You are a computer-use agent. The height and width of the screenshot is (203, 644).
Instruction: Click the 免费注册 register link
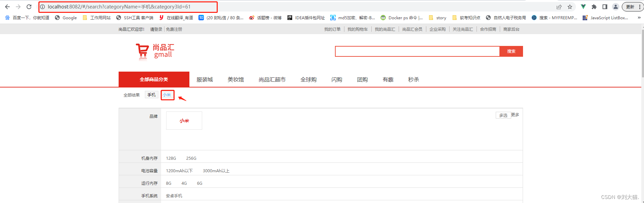point(174,29)
